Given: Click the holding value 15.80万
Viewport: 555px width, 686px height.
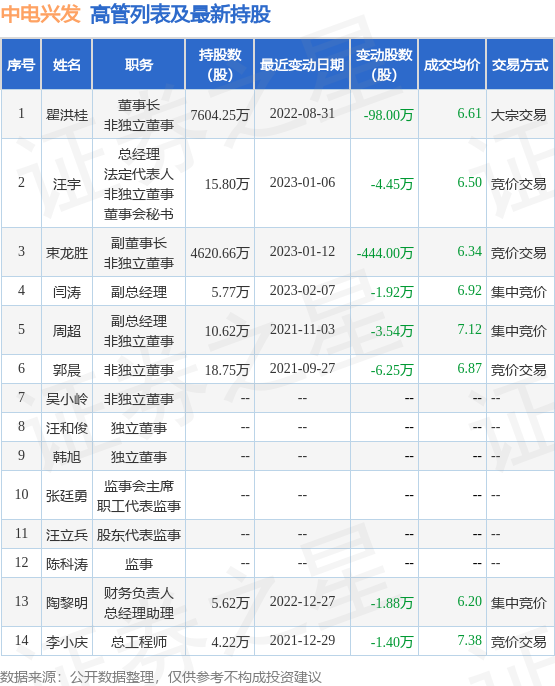Looking at the screenshot, I should (x=227, y=184).
